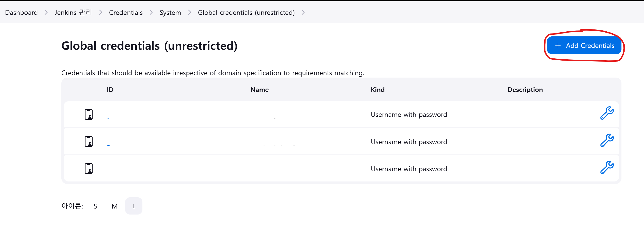644x232 pixels.
Task: Open wrench settings for third credential
Action: coord(607,168)
